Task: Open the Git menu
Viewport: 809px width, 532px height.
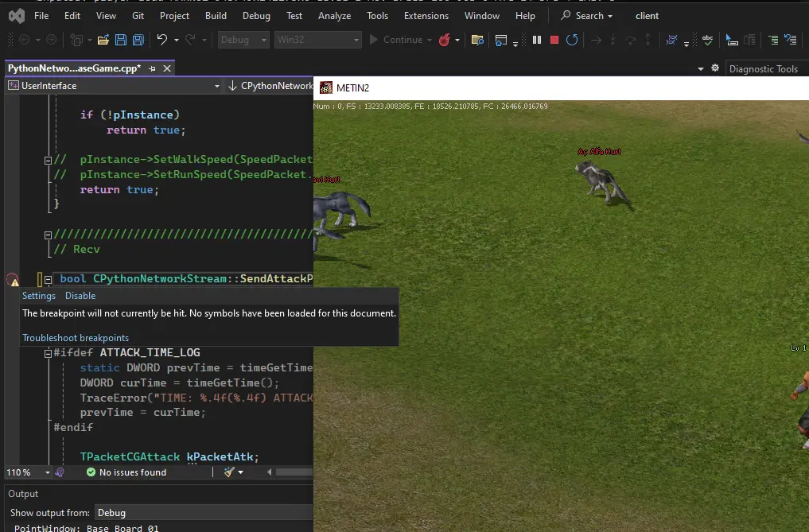Action: point(138,16)
